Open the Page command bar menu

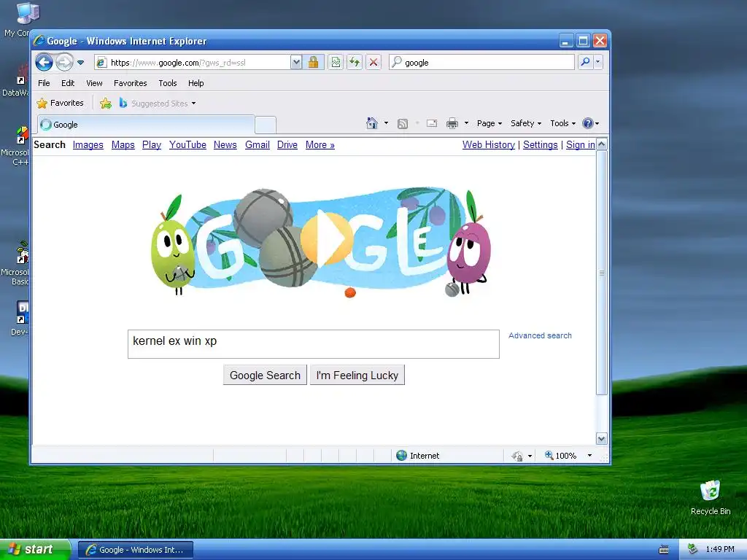click(489, 123)
